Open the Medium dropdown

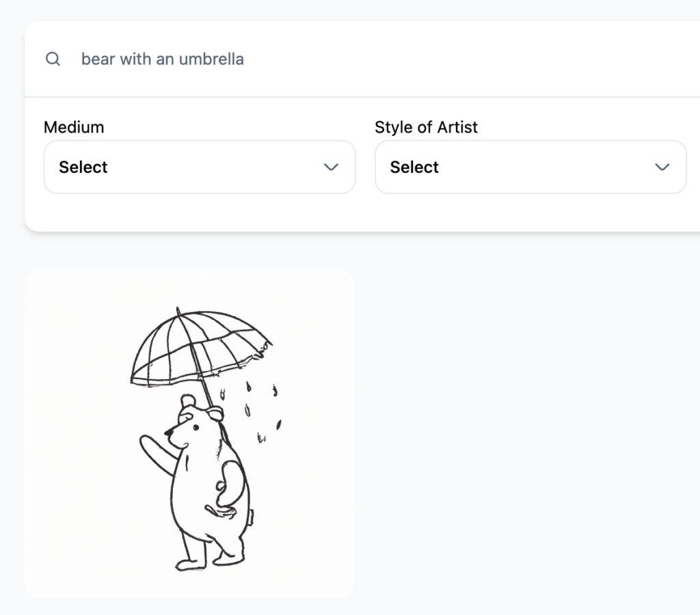point(199,167)
